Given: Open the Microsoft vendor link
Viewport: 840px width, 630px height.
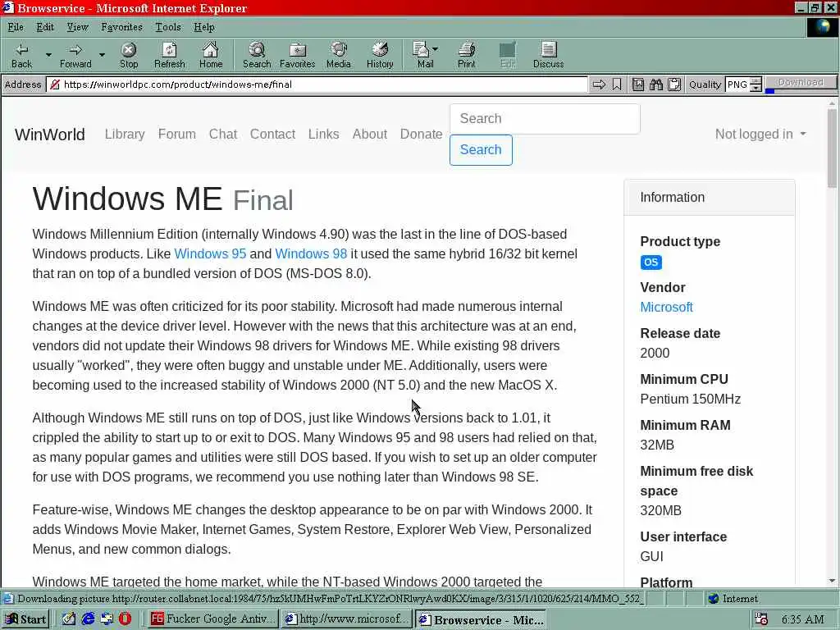Looking at the screenshot, I should tap(666, 307).
